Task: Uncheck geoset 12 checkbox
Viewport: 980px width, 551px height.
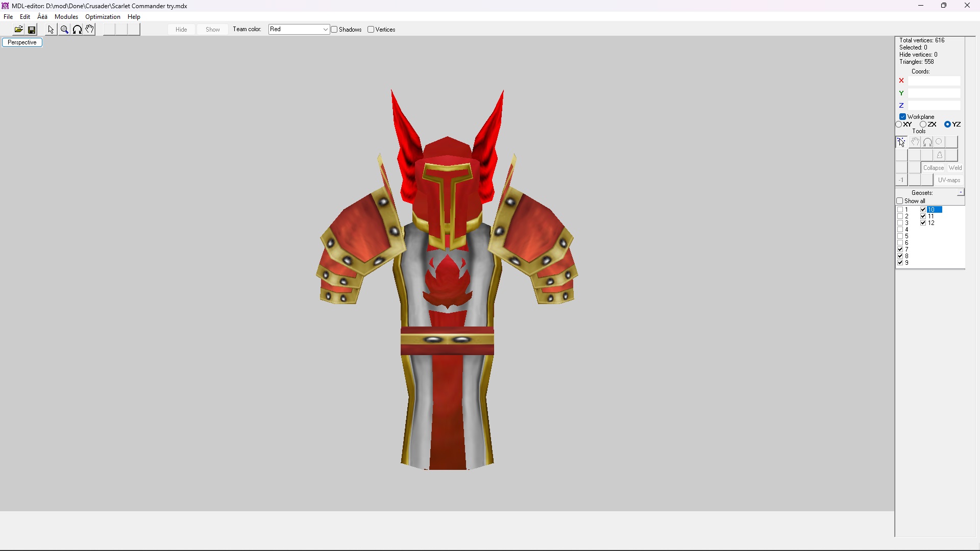Action: (x=923, y=223)
